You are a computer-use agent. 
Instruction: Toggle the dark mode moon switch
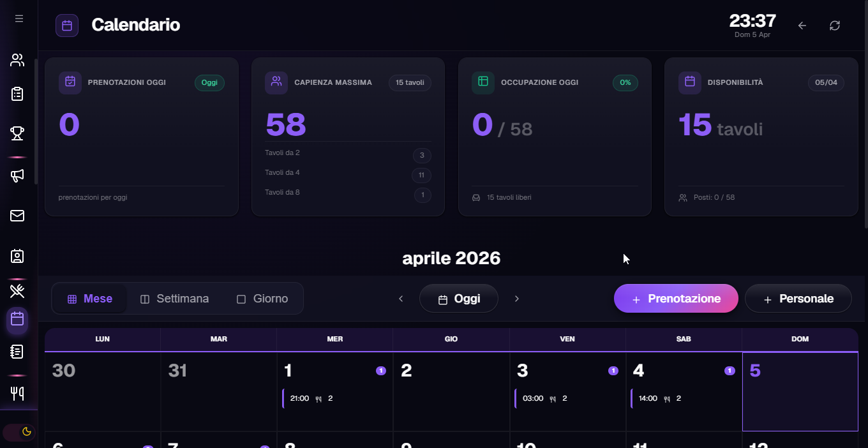(x=19, y=432)
